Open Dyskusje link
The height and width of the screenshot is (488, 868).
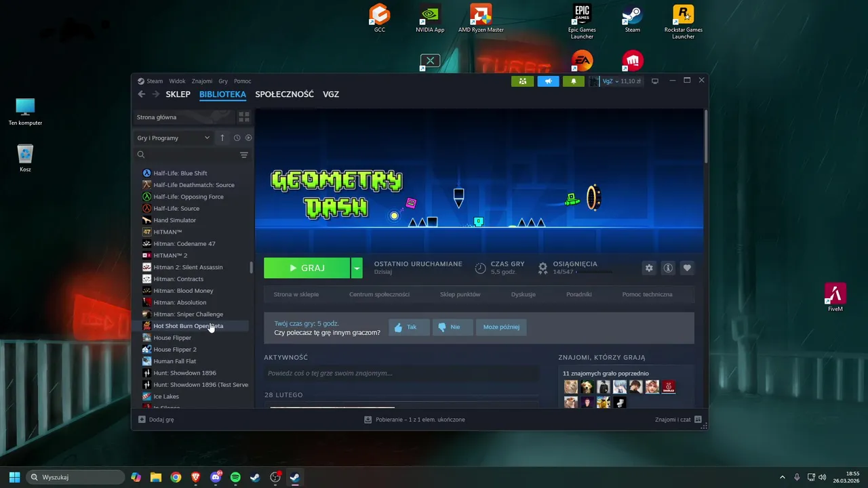pyautogui.click(x=523, y=294)
